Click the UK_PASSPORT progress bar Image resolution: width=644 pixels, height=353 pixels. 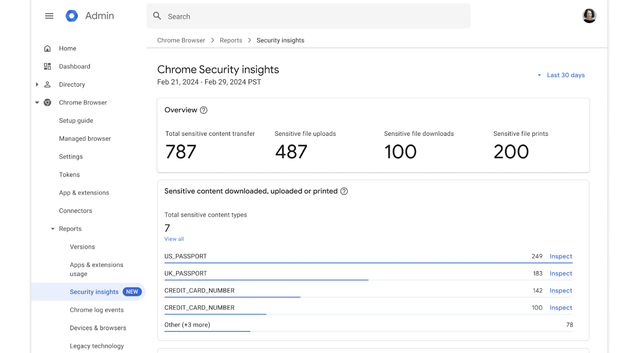(266, 280)
